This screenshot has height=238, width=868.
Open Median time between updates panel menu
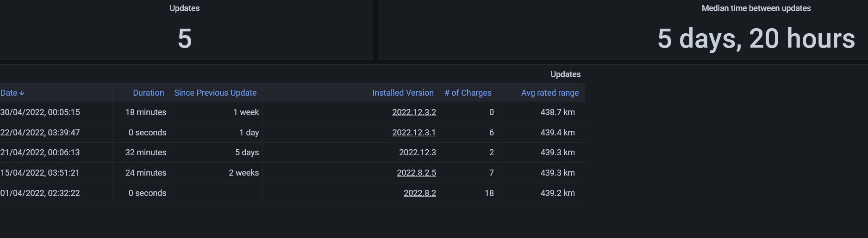[x=756, y=8]
